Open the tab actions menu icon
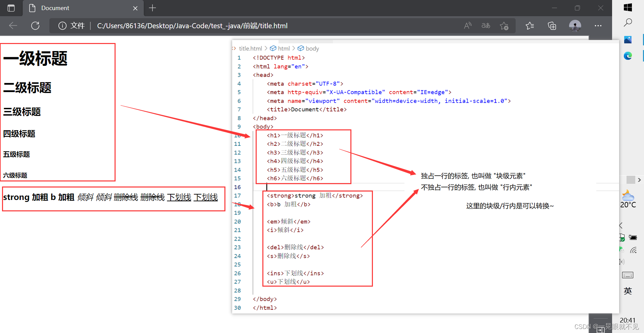Screen dimensions: 644x333 point(11,8)
